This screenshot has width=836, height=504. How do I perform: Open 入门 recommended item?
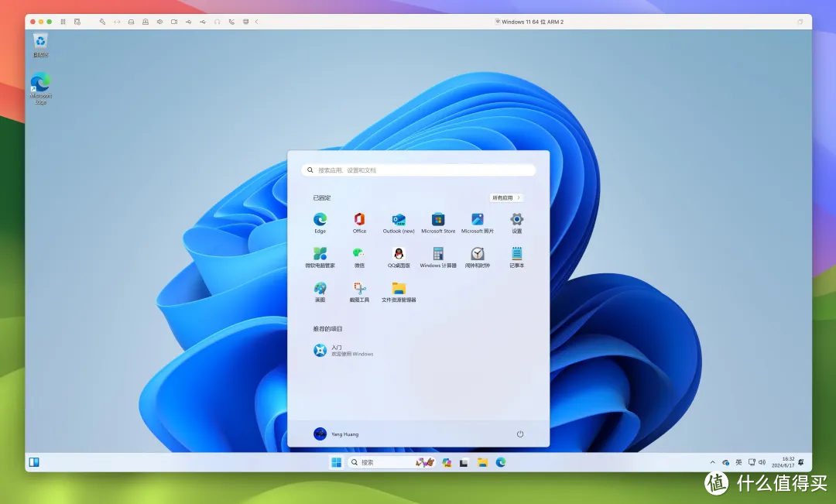point(344,351)
